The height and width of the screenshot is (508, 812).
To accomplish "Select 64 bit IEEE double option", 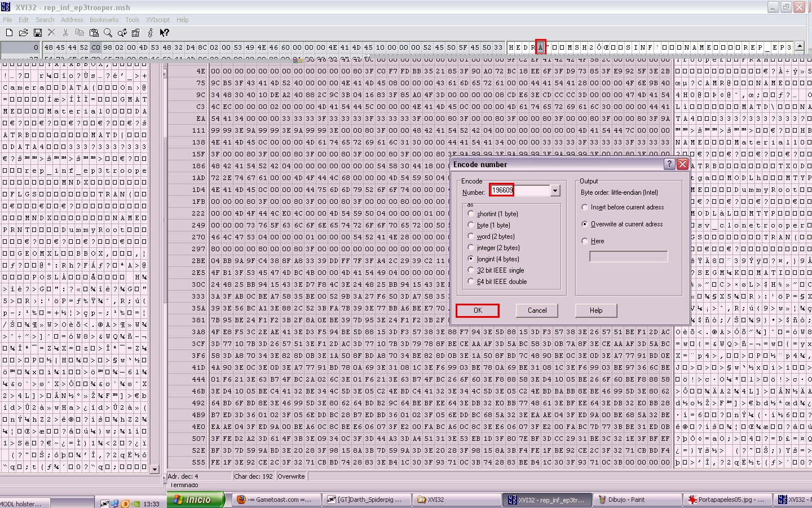I will (x=471, y=281).
